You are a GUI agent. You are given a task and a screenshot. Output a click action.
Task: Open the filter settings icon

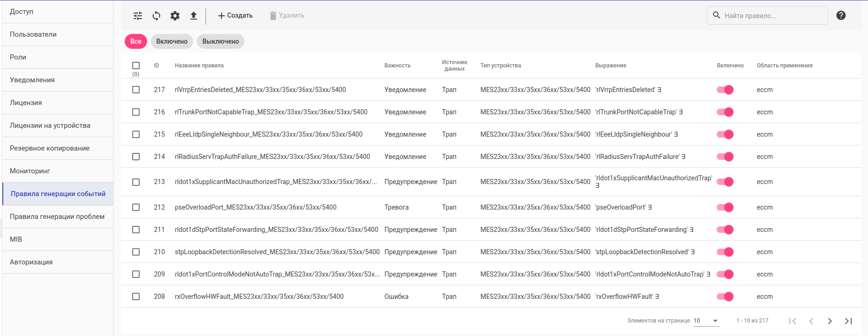coord(138,16)
